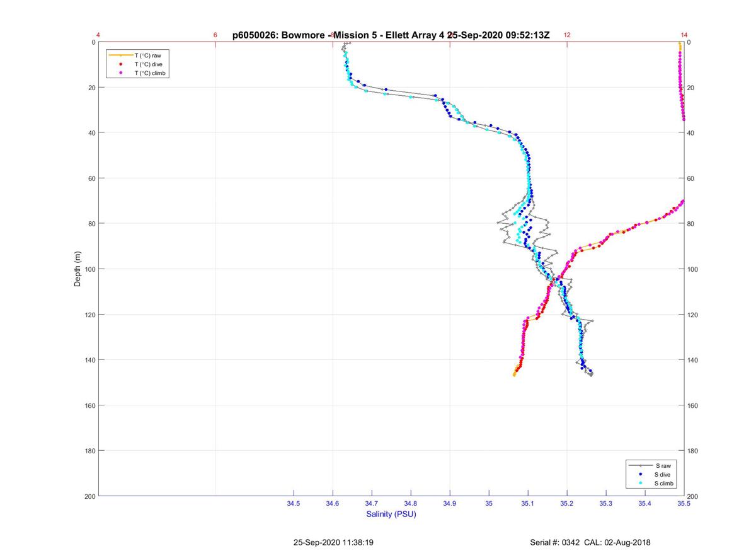Screen dimensions: 756x558
Task: Click the 35.1 salinity tick label
Action: click(x=528, y=504)
